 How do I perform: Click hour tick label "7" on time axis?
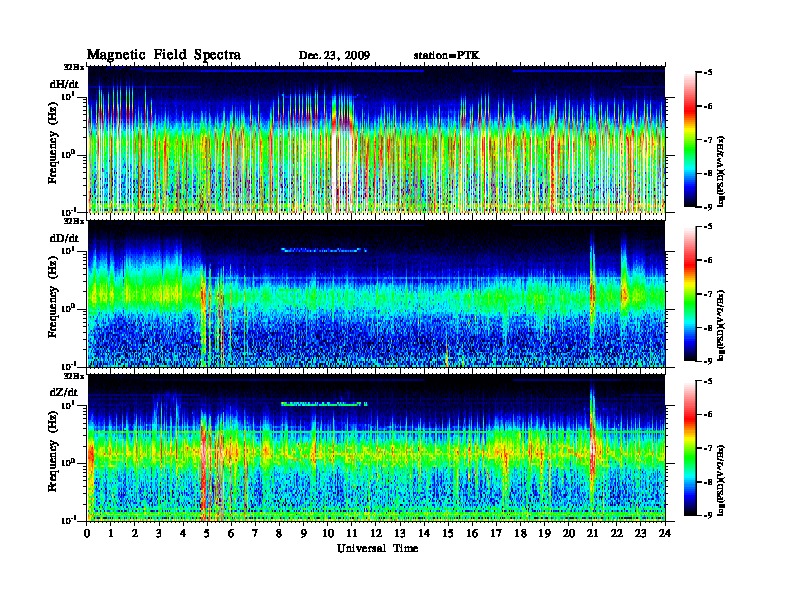pyautogui.click(x=255, y=534)
